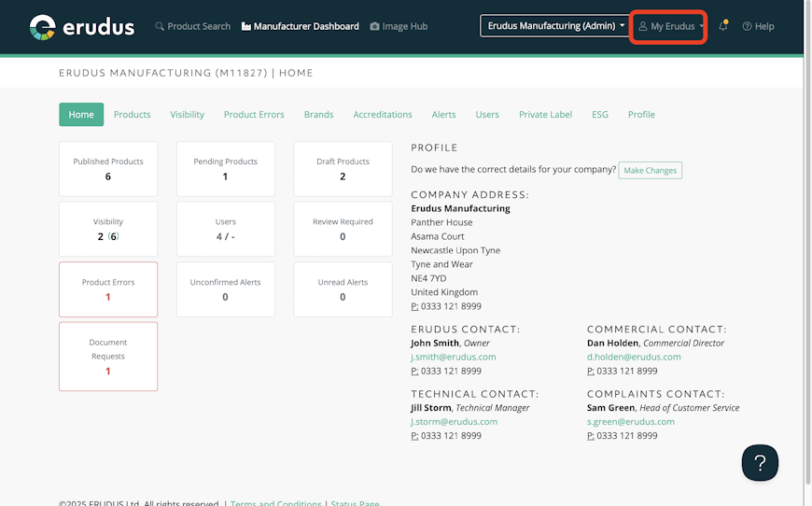Open the Unconfirmed Alerts card
This screenshot has width=812, height=506.
tap(225, 289)
